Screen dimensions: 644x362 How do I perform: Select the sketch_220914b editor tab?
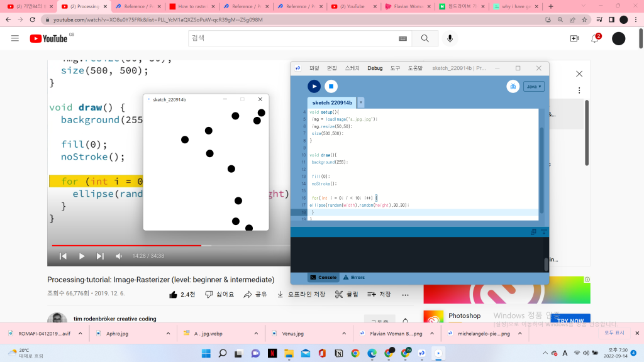point(332,102)
